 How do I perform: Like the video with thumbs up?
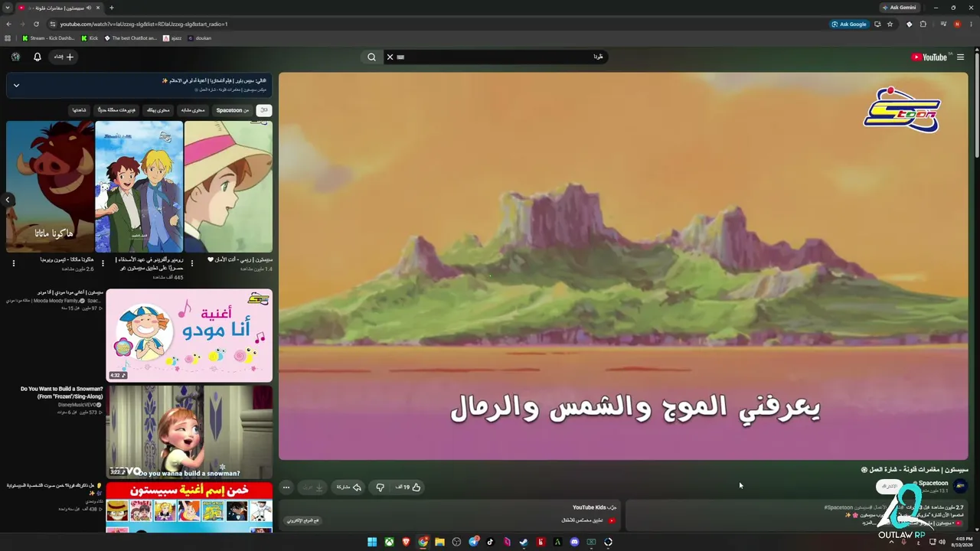409,487
